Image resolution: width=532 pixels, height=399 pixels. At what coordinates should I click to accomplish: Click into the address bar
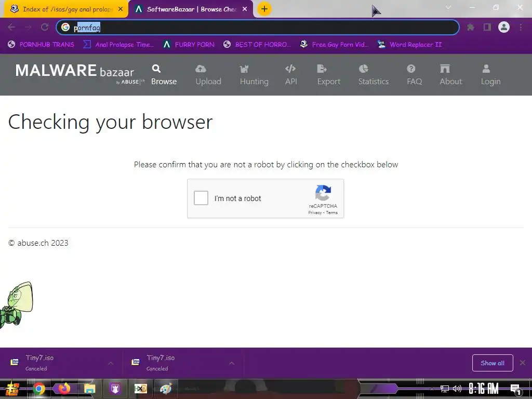[x=258, y=27]
